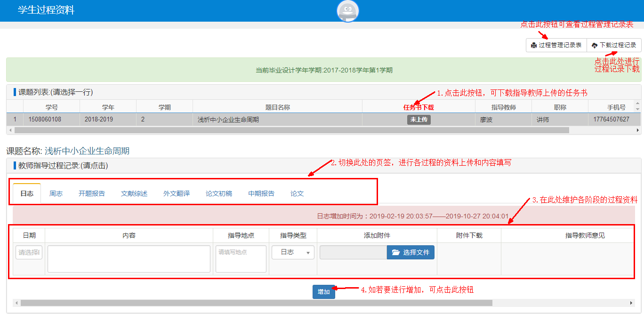Screen dimensions: 644x314
Task: Click the 增加 button
Action: [x=324, y=292]
